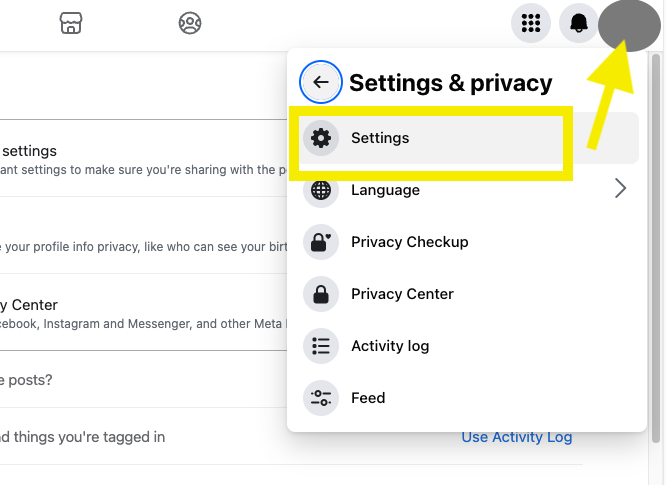
Task: Open the Marketplace storefront icon
Action: (x=70, y=23)
